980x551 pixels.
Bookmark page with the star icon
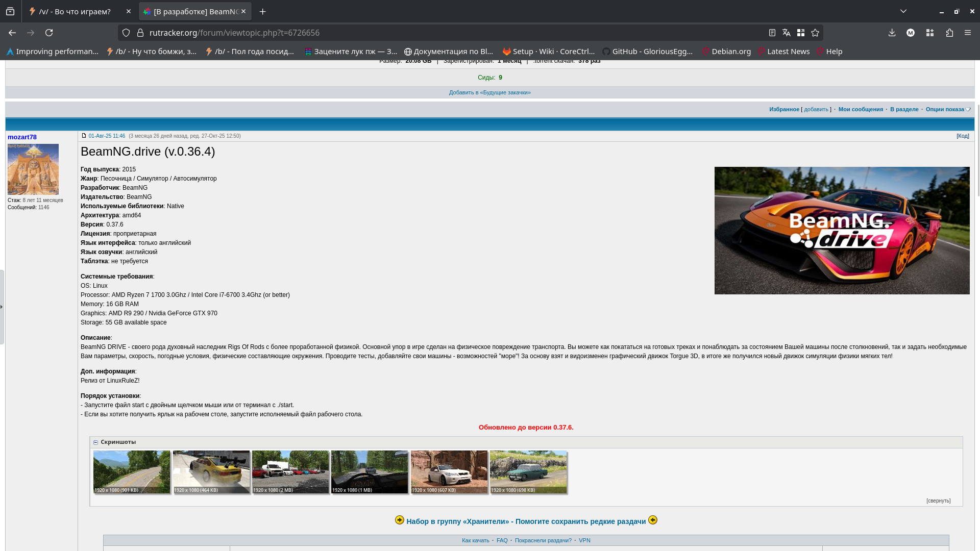click(815, 33)
